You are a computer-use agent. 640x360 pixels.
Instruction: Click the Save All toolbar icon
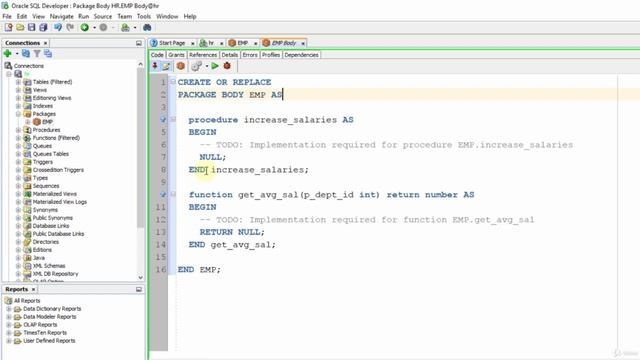pos(43,27)
